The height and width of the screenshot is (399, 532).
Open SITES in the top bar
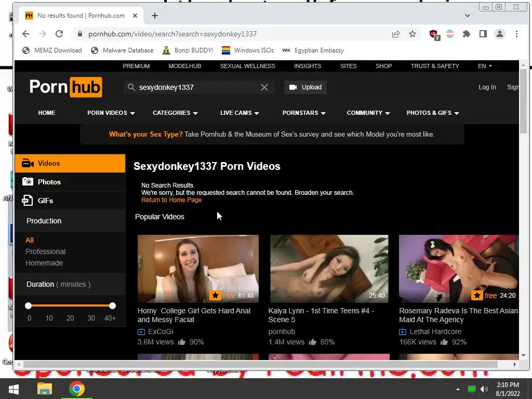(x=349, y=66)
